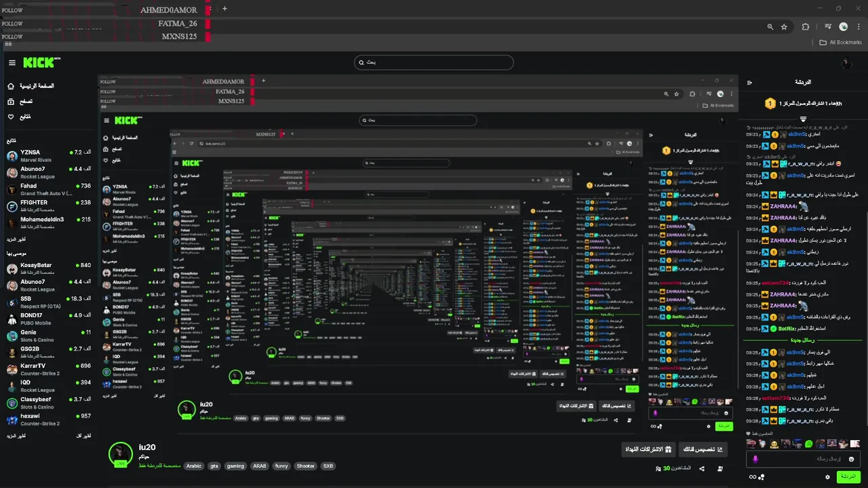The image size is (868, 488).
Task: Open Mohamedeldin3 channel in the sidebar
Action: 49,223
